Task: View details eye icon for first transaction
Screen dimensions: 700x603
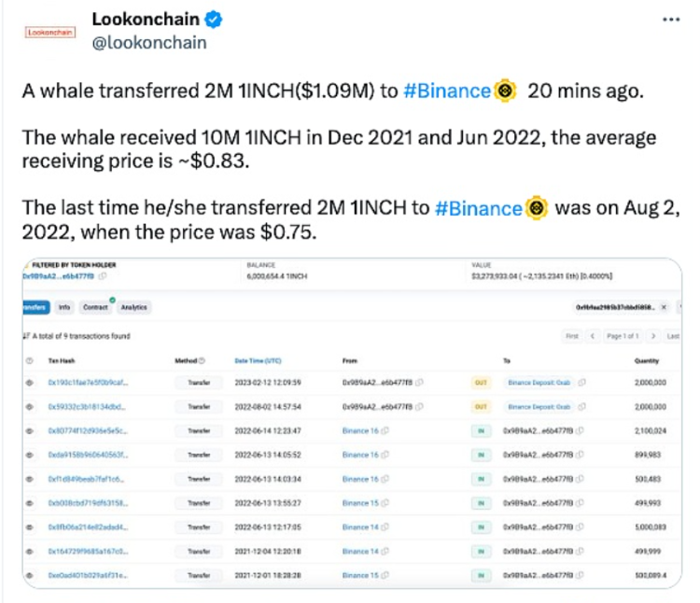Action: pyautogui.click(x=30, y=383)
